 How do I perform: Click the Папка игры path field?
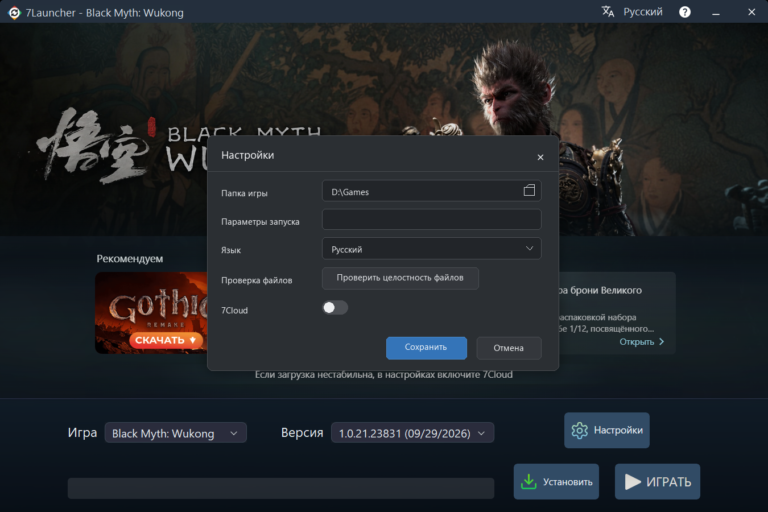tap(432, 191)
